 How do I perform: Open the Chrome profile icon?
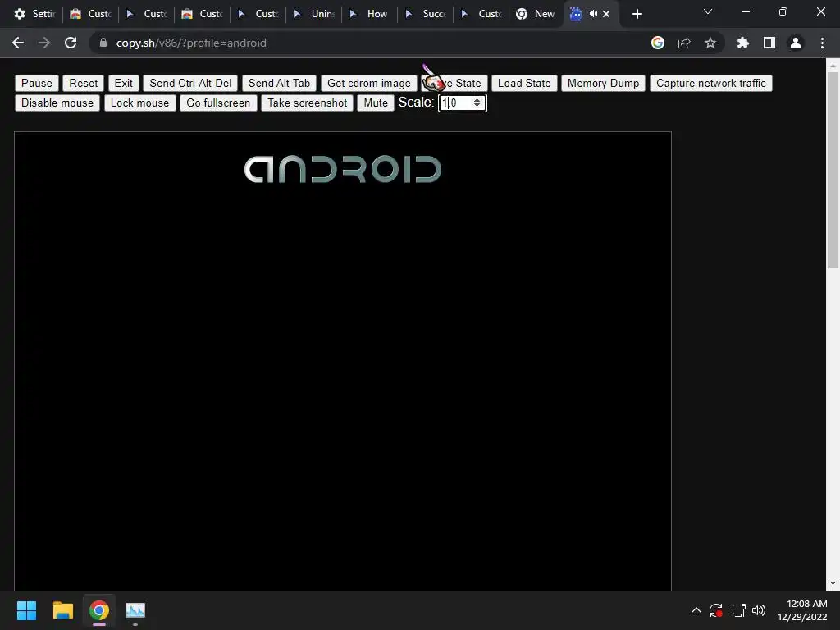click(796, 43)
